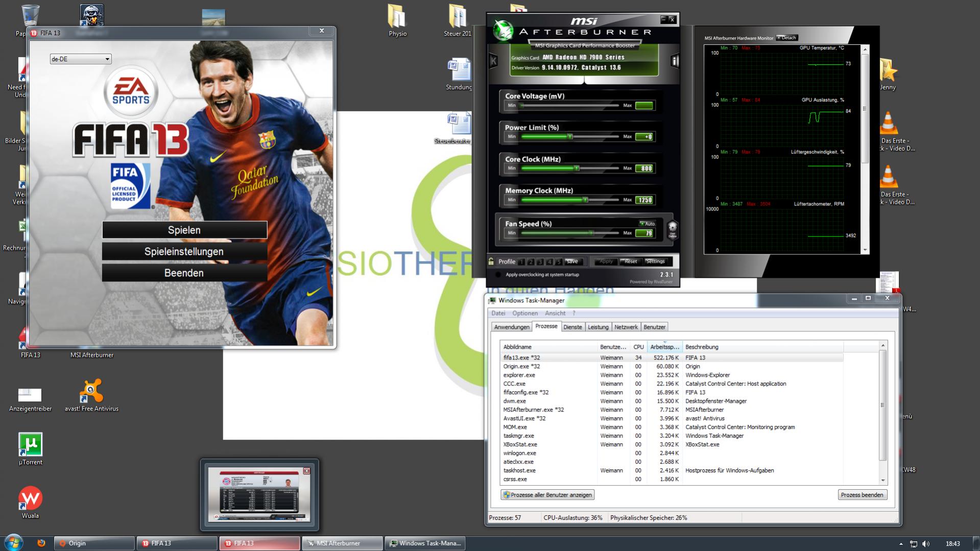Open Spieleinstellungen in the FIFA launcher
The width and height of the screenshot is (980, 551).
click(184, 252)
